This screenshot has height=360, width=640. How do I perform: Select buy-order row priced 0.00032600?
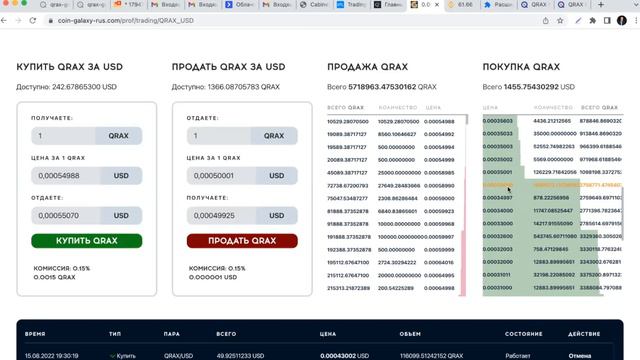(x=552, y=236)
